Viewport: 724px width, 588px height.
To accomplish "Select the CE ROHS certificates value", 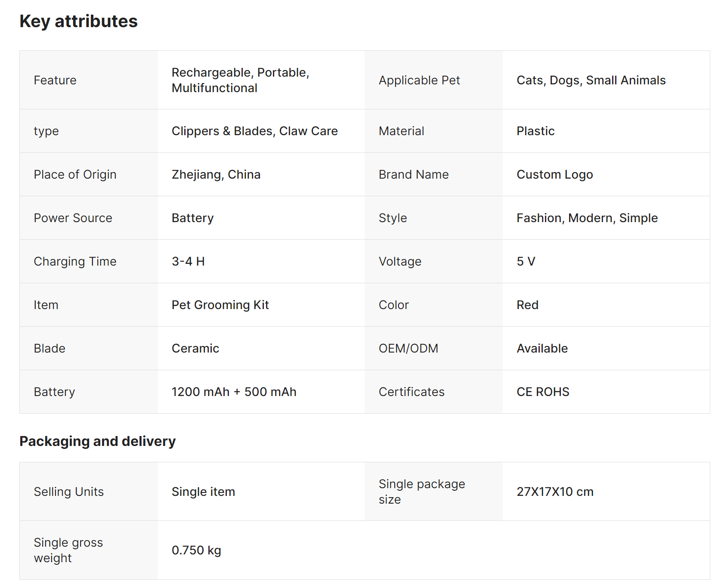I will pyautogui.click(x=542, y=392).
